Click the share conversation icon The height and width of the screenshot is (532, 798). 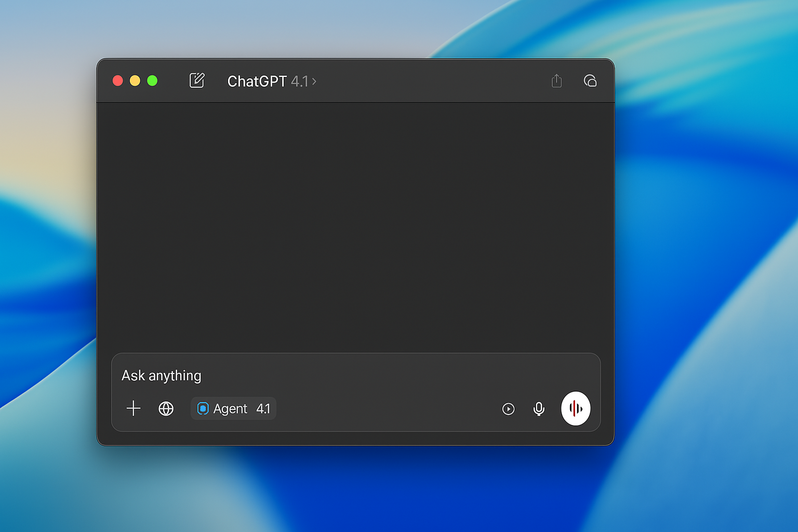(x=556, y=81)
